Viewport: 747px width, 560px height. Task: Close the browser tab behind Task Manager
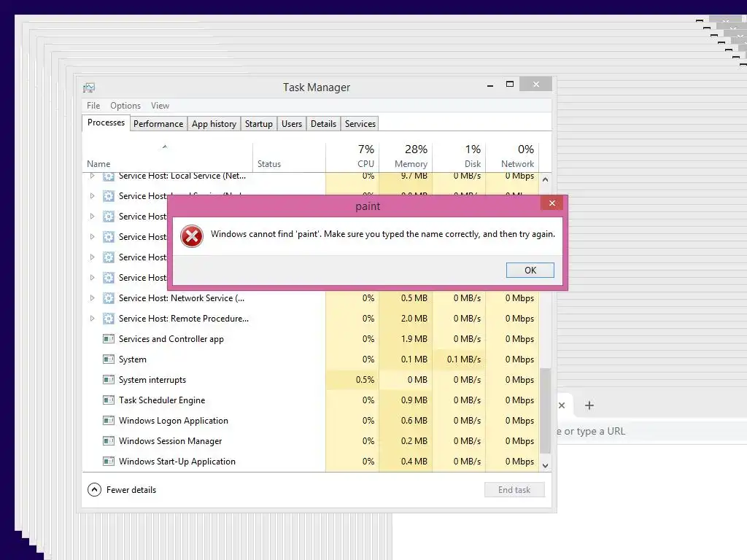(562, 405)
